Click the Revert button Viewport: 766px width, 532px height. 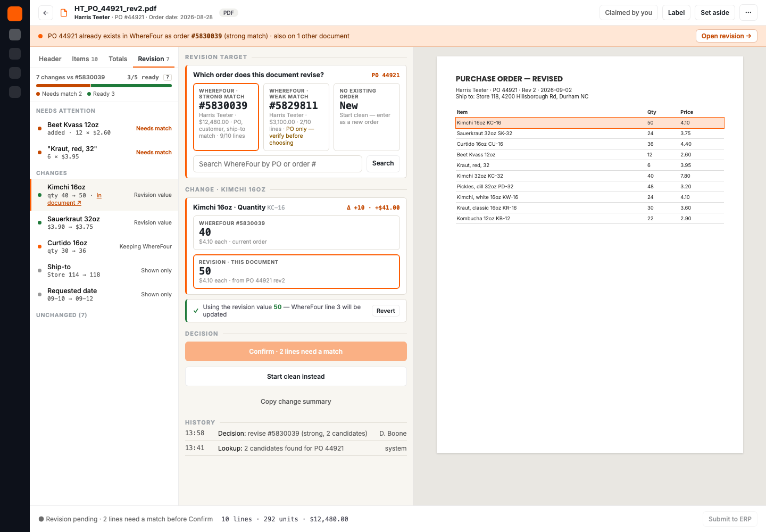point(386,311)
